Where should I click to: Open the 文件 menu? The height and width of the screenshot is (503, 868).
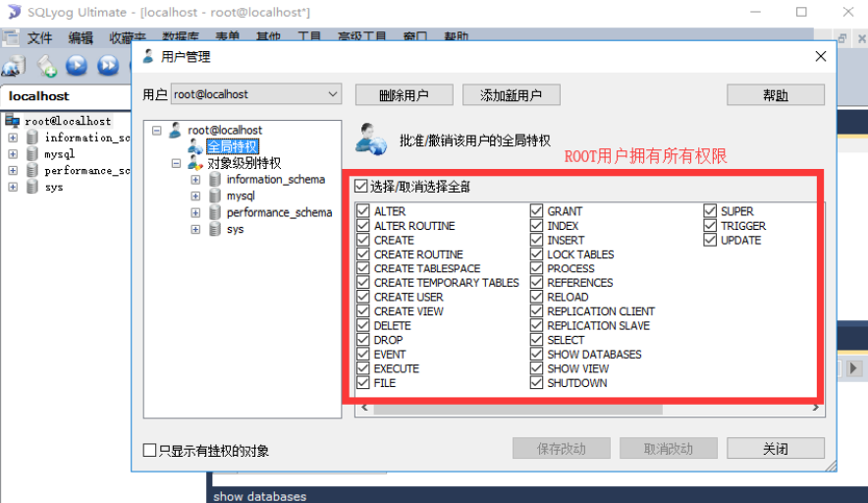point(40,38)
